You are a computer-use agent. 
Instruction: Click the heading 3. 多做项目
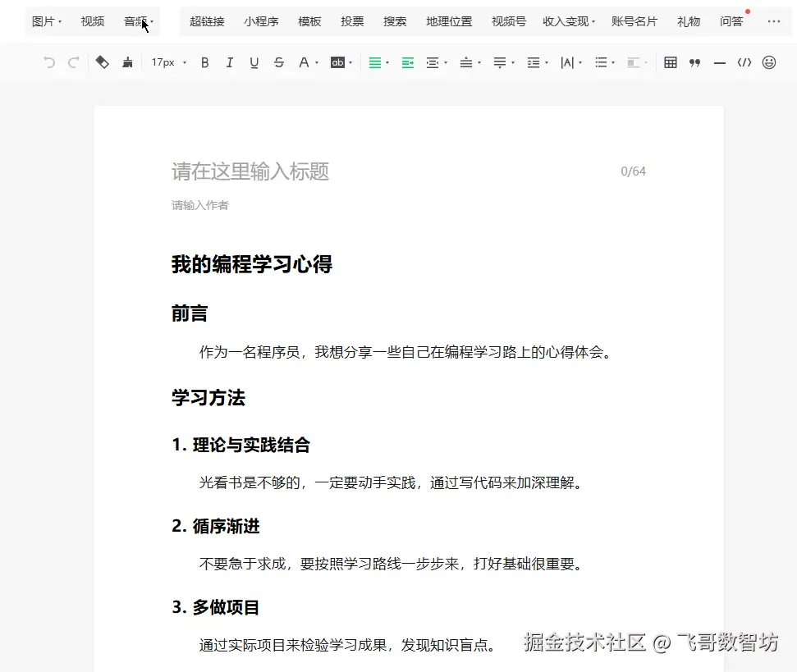(x=216, y=607)
